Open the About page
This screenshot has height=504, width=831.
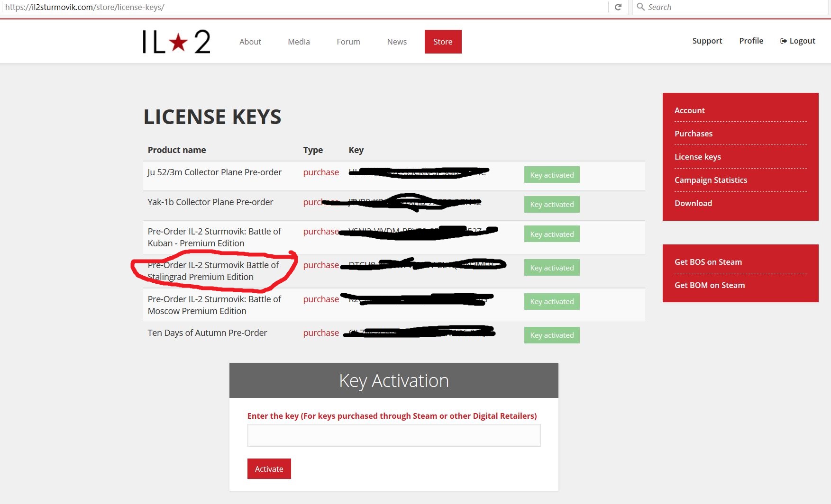point(250,42)
